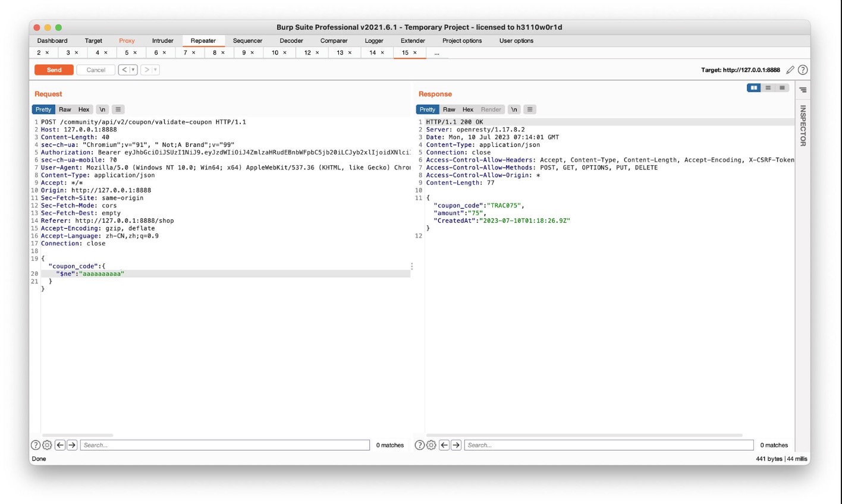This screenshot has width=842, height=504.
Task: Click the Response horizontal scrollbar
Action: pyautogui.click(x=585, y=435)
